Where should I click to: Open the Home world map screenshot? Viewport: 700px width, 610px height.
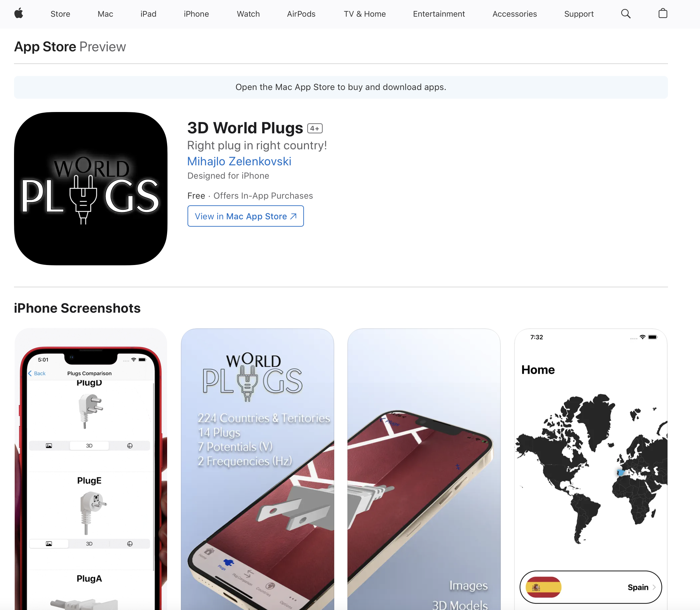pos(591,469)
